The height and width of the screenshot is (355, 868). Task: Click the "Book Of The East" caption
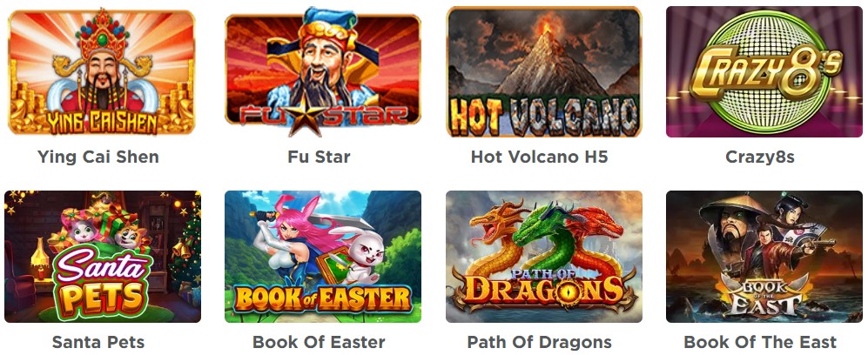tap(760, 342)
